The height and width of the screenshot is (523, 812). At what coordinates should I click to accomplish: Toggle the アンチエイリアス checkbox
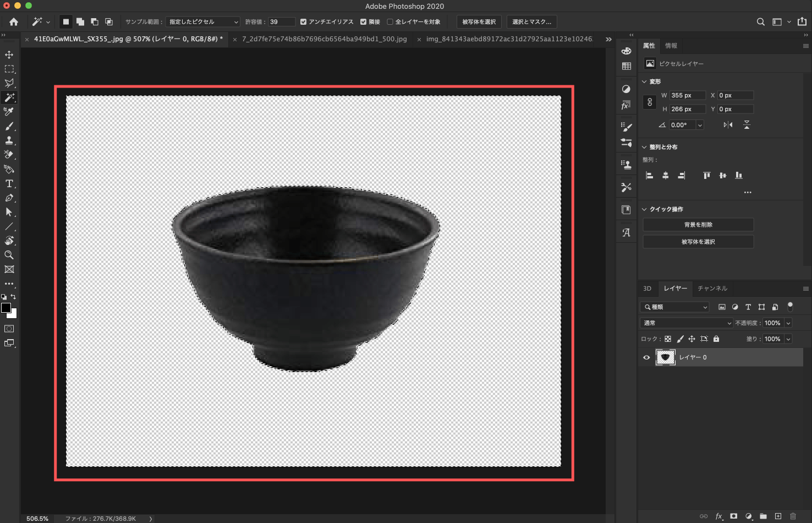point(303,22)
